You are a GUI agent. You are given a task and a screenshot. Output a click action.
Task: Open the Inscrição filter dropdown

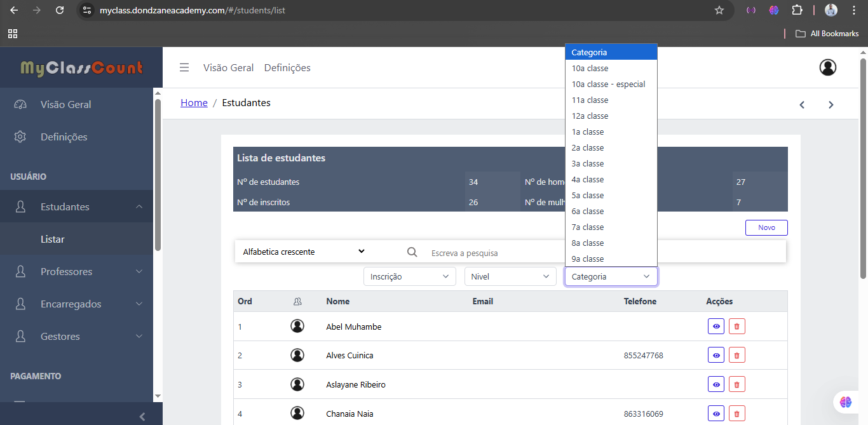[409, 276]
